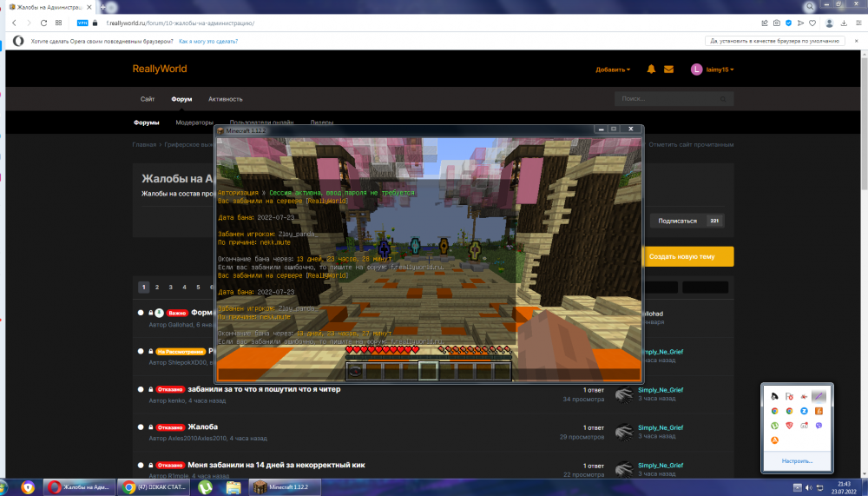
Task: Click 'Отметить сайт прочитанным' link
Action: [691, 145]
